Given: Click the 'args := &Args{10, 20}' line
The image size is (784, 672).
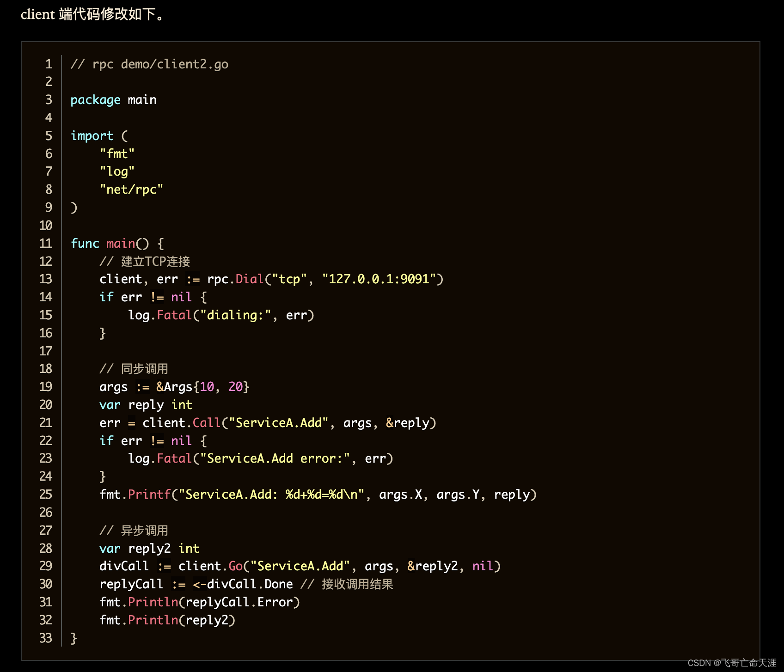Looking at the screenshot, I should (x=174, y=387).
